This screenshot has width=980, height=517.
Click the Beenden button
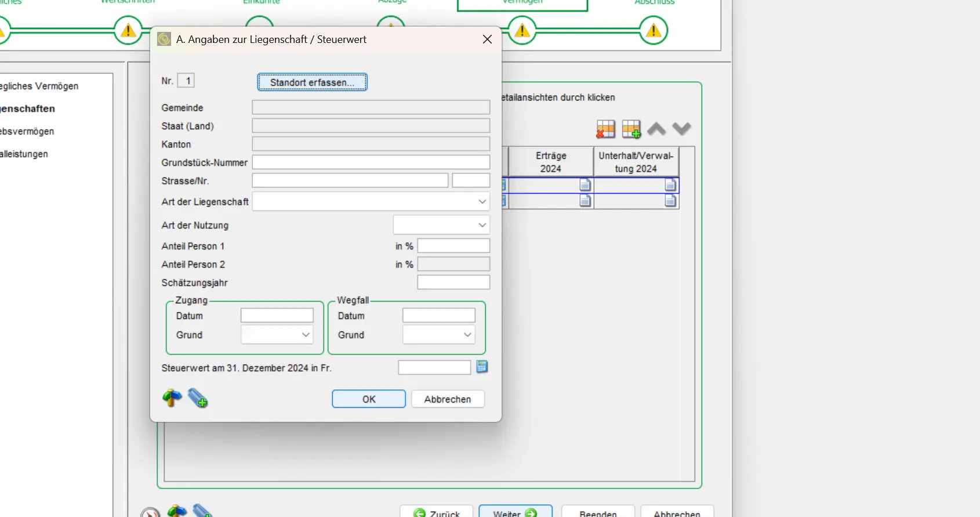598,512
